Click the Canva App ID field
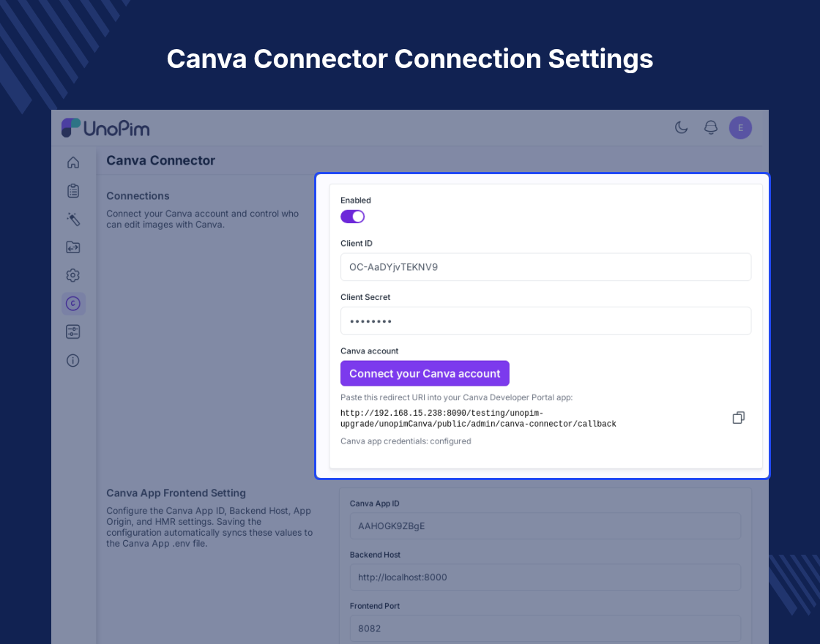The width and height of the screenshot is (820, 644). point(545,526)
